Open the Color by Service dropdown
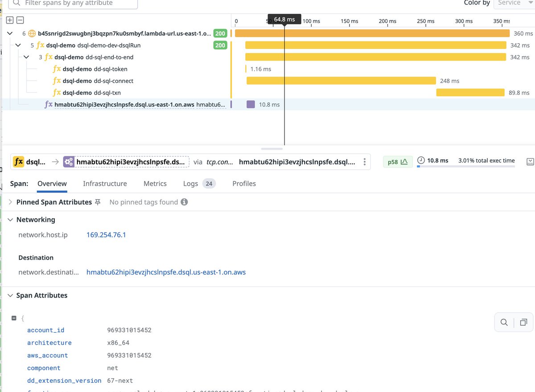Screen dimensions: 535x392 [513, 4]
